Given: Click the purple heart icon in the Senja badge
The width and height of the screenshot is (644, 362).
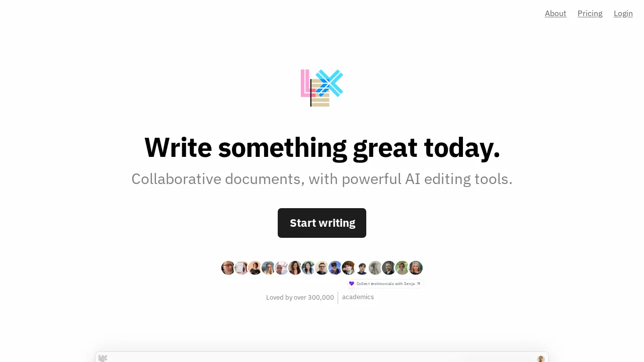Looking at the screenshot, I should pos(352,284).
